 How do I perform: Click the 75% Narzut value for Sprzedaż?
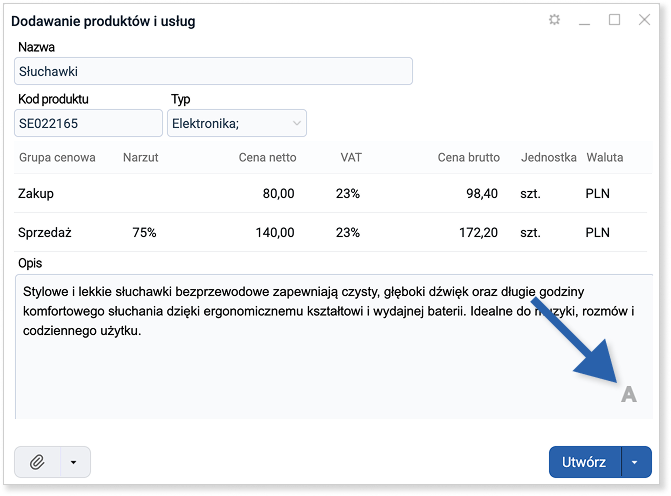pos(144,232)
